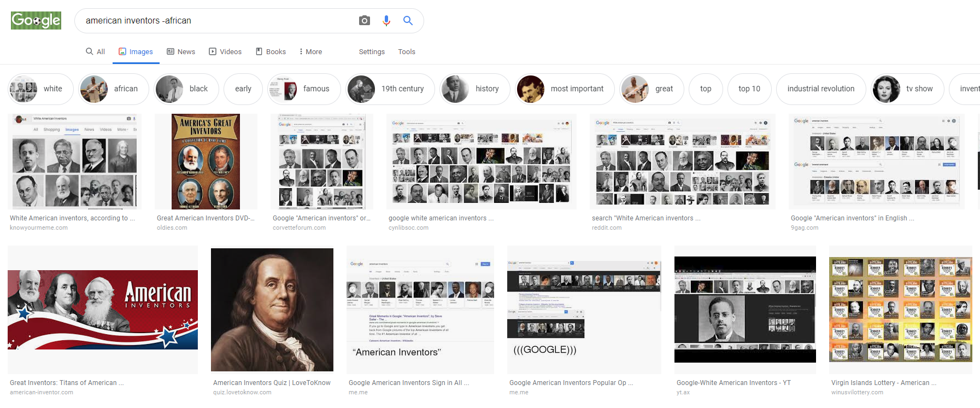Open the Benjamin Franklin portrait image
The width and height of the screenshot is (980, 408).
272,310
